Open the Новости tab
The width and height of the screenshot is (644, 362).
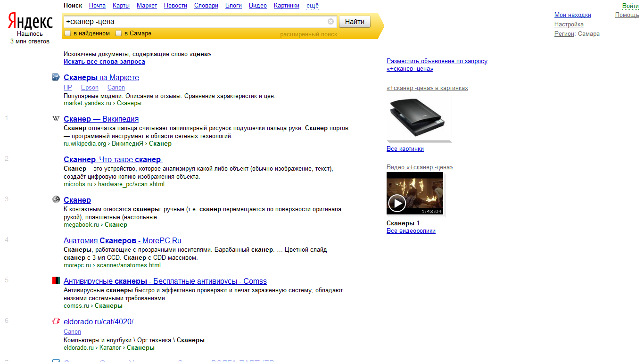coord(175,6)
